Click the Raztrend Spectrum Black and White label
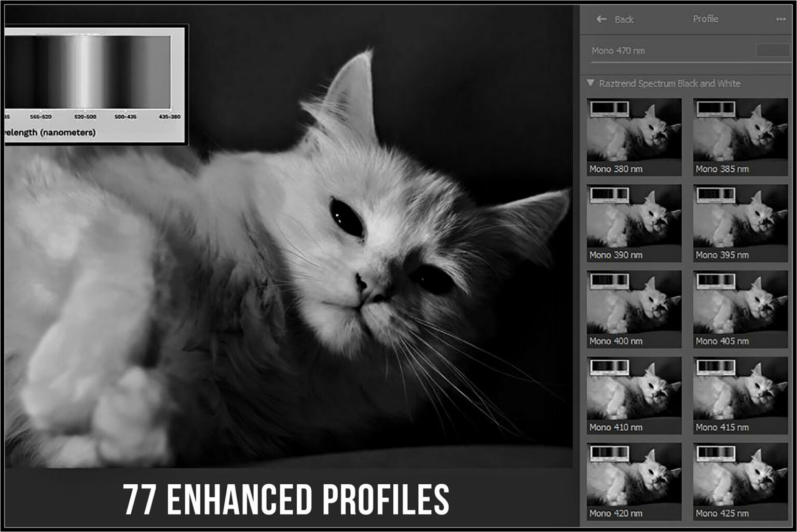 tap(671, 83)
